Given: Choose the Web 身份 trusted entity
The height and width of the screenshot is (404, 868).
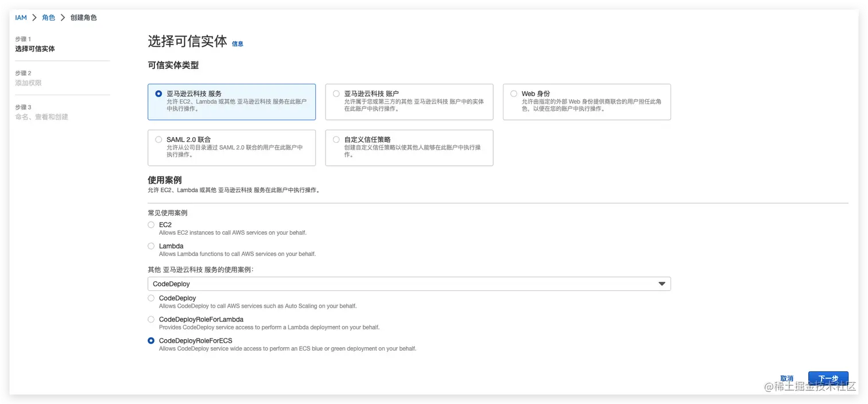Looking at the screenshot, I should [514, 94].
